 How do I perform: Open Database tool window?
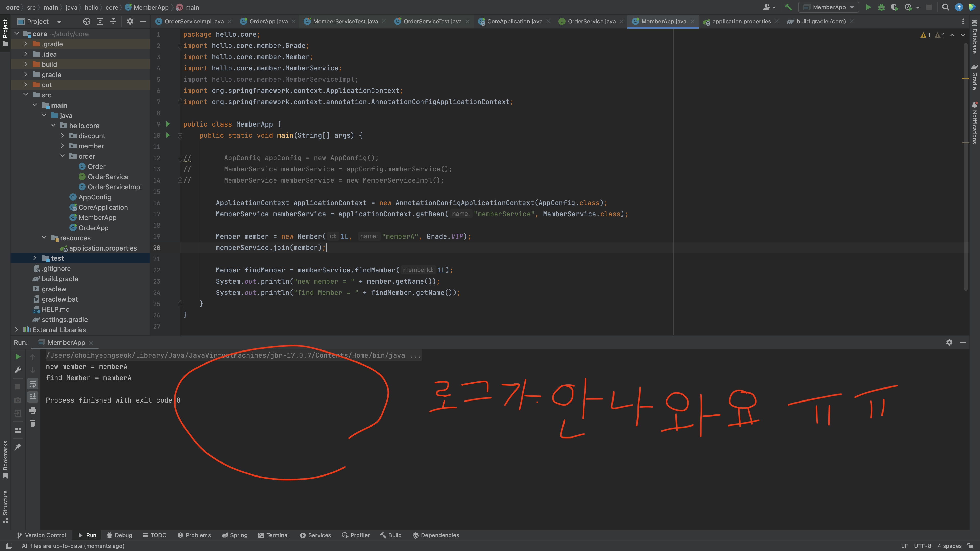974,37
